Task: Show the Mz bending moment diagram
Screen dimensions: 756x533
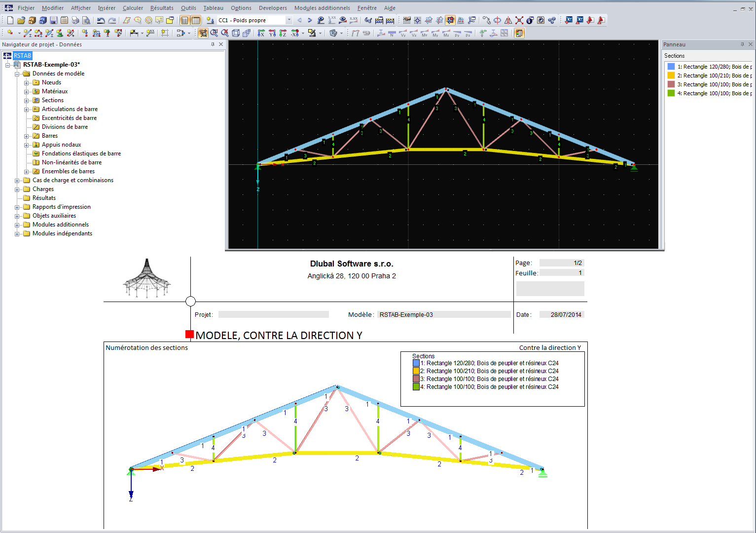Action: pos(446,33)
